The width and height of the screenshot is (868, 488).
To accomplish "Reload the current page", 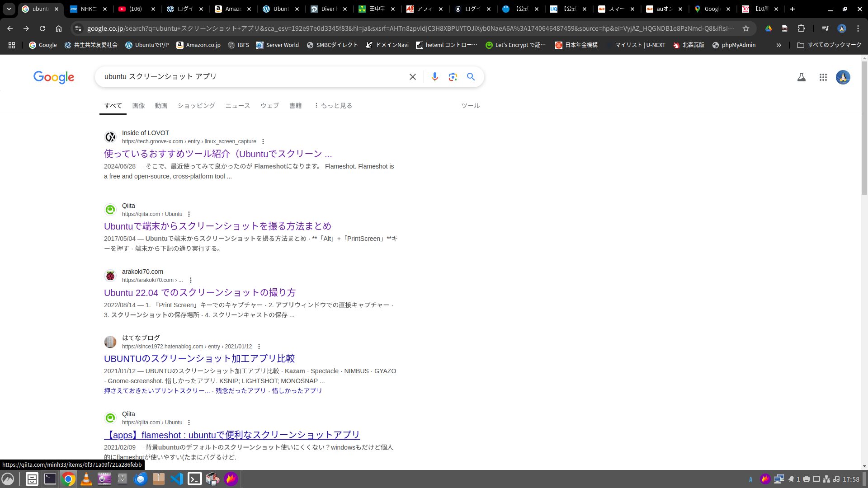I will coord(42,28).
